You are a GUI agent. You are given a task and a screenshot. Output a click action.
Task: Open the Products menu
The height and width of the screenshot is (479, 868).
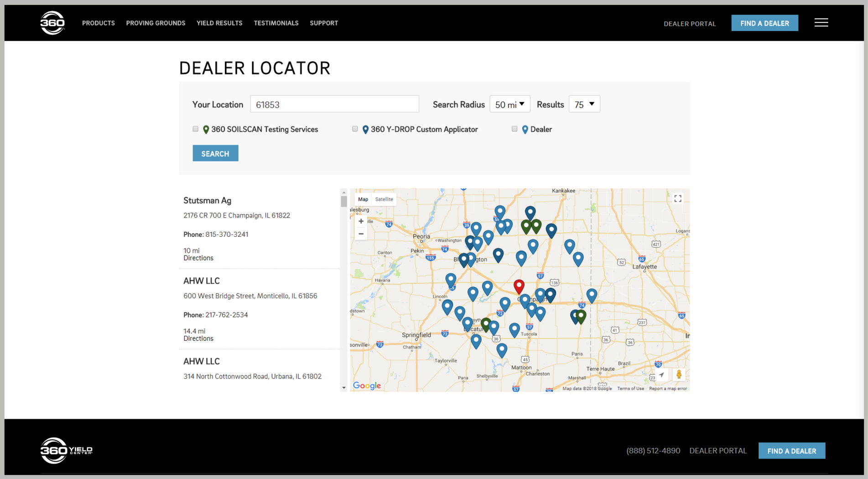99,23
